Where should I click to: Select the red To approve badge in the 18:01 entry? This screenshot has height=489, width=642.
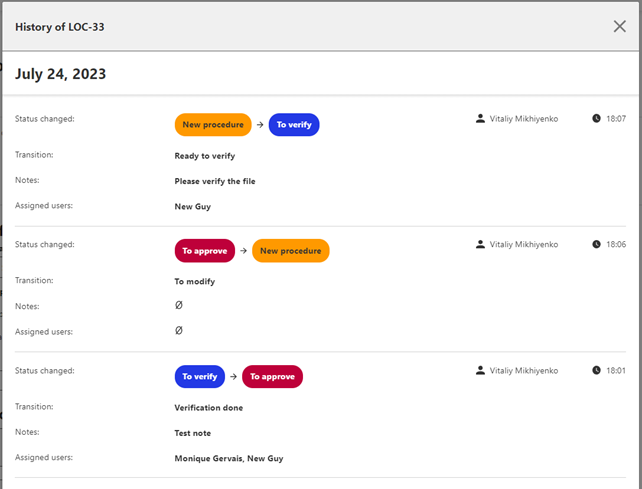click(x=272, y=376)
